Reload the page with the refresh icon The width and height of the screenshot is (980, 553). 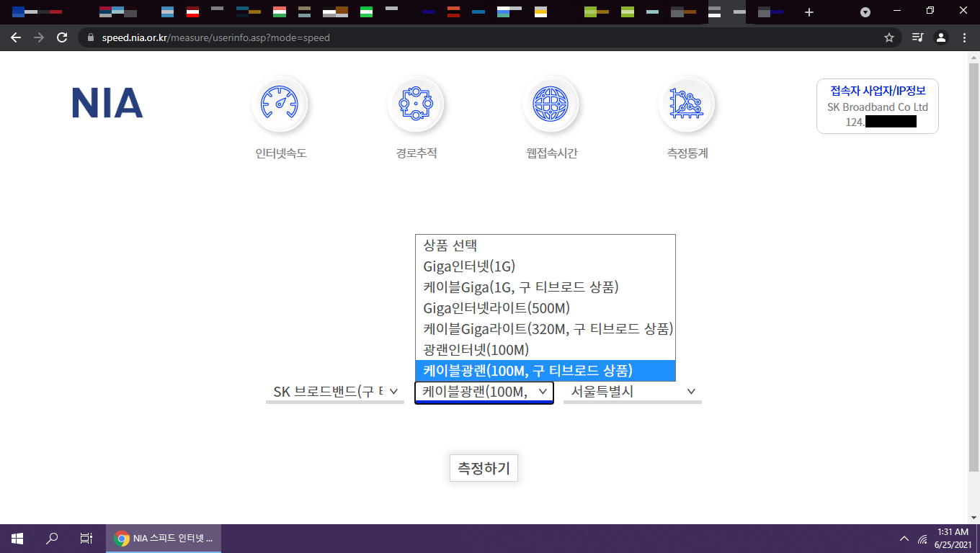(62, 37)
